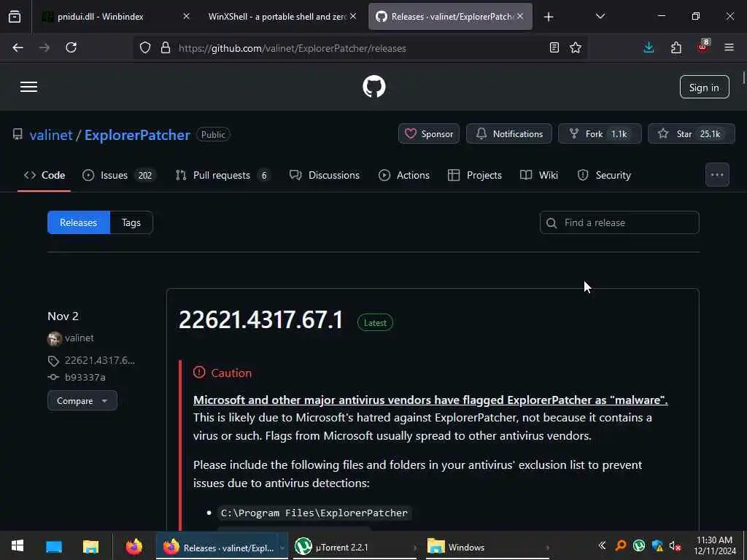The height and width of the screenshot is (560, 747).
Task: Bookmark this page with star
Action: 576,47
